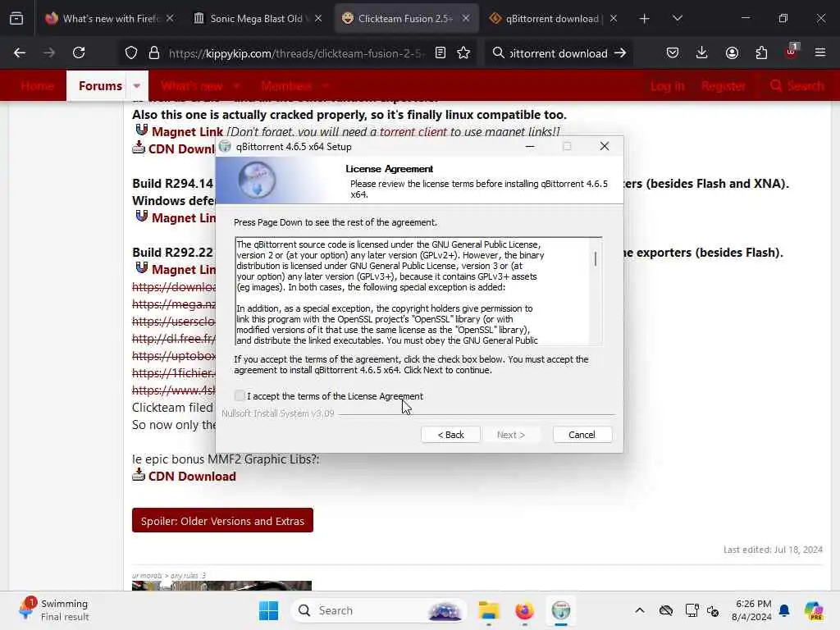840x630 pixels.
Task: Open the Firefox account icon
Action: click(x=732, y=52)
